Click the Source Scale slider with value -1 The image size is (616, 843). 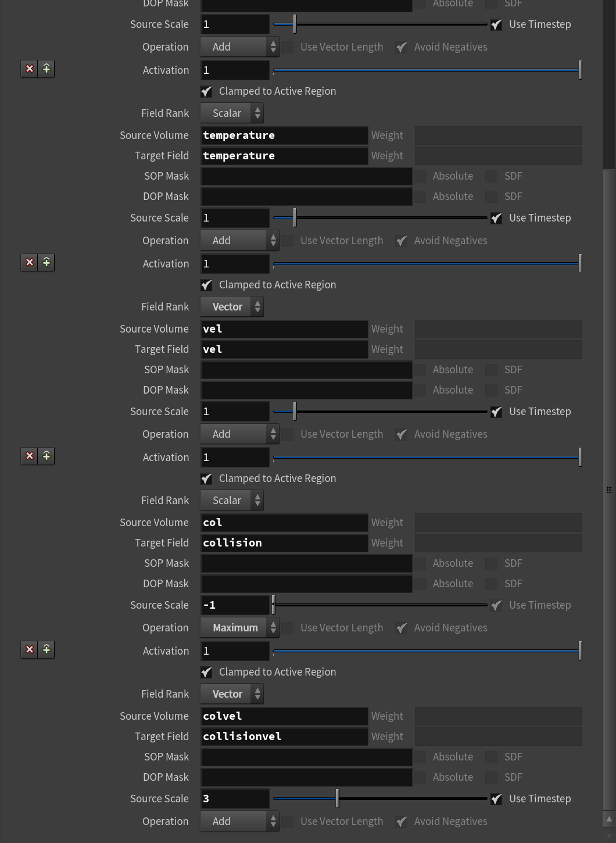click(x=380, y=605)
